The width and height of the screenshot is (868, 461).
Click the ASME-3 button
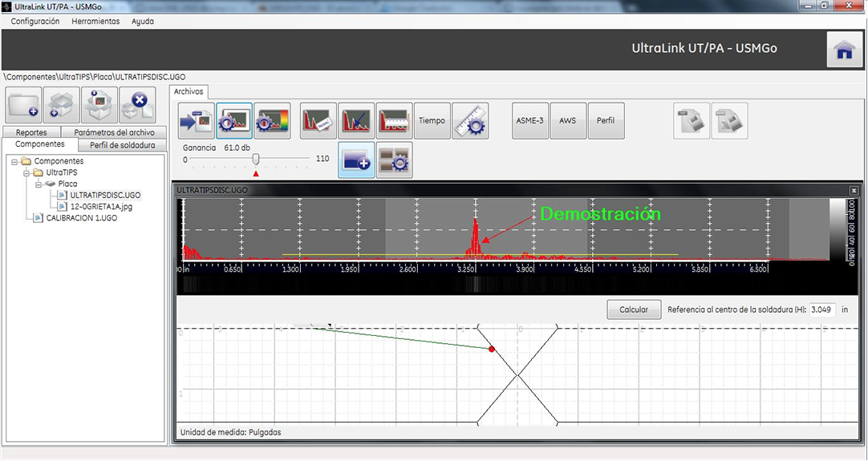tap(530, 120)
